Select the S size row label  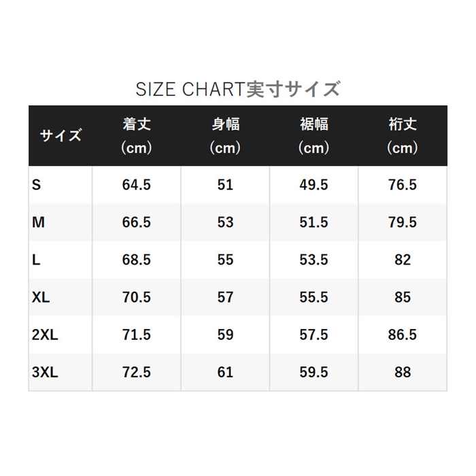[x=36, y=185]
